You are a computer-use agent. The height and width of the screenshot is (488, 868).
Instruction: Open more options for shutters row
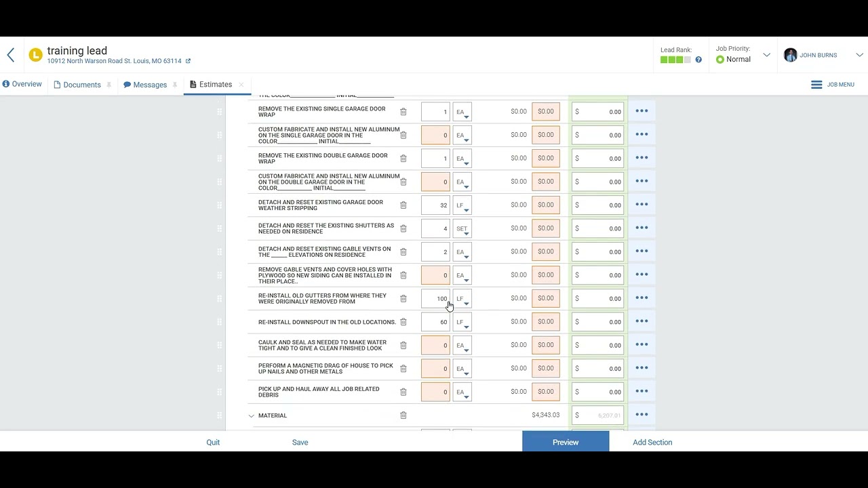tap(642, 228)
